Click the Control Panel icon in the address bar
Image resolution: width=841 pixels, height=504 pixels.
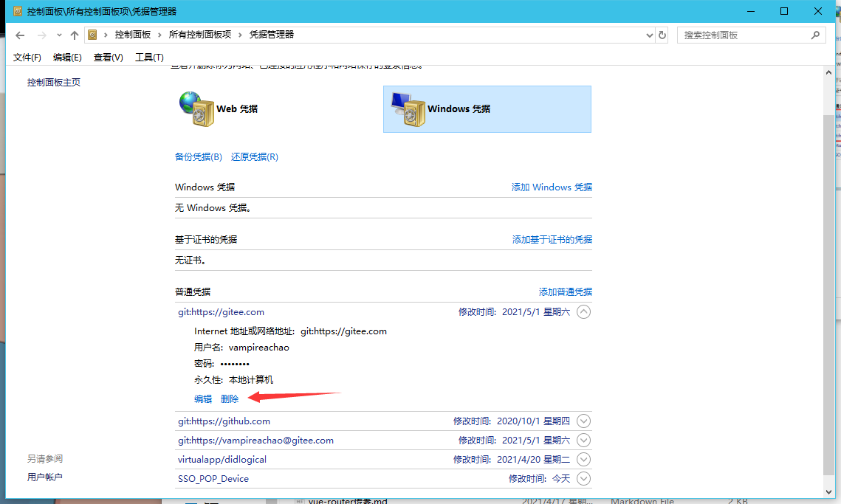pos(93,34)
